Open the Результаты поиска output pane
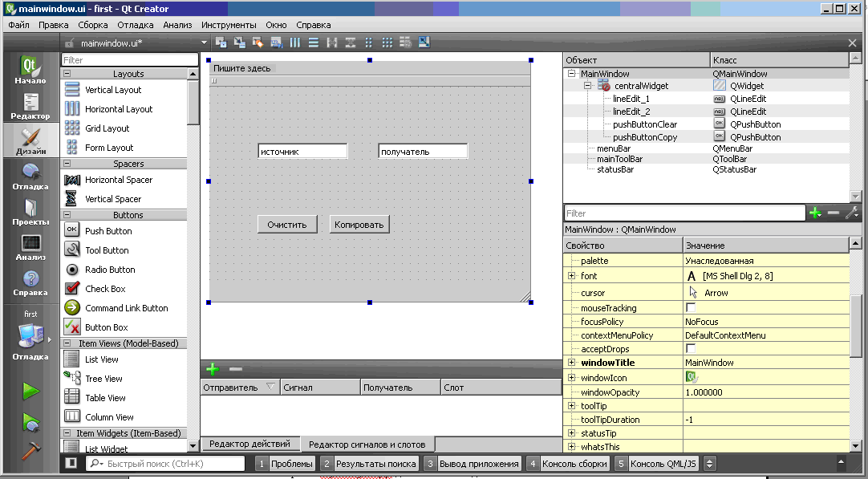This screenshot has height=479, width=868. pos(369,464)
